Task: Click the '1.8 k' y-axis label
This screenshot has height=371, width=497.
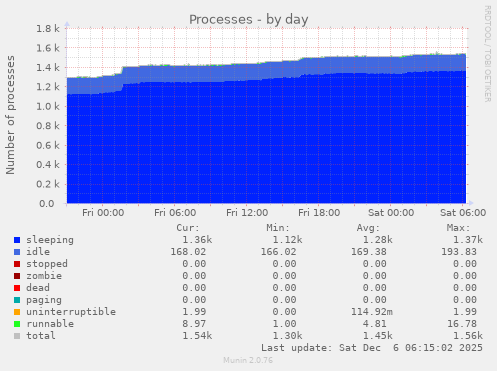Action: [48, 29]
